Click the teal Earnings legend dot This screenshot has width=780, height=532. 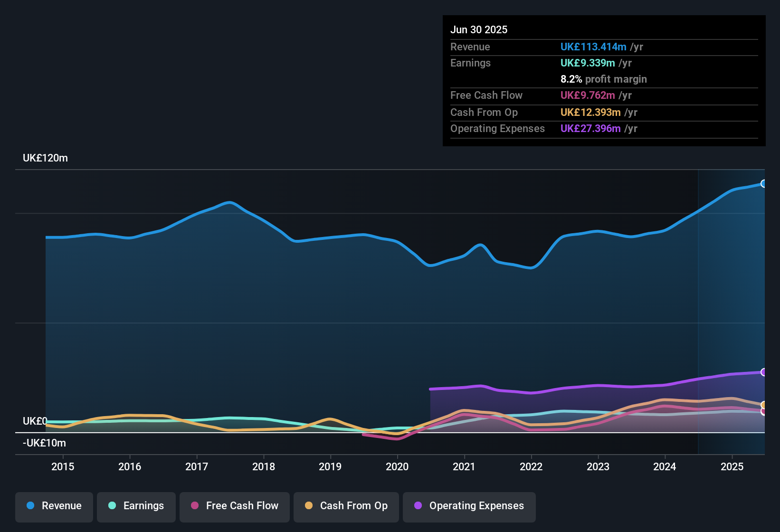[112, 505]
